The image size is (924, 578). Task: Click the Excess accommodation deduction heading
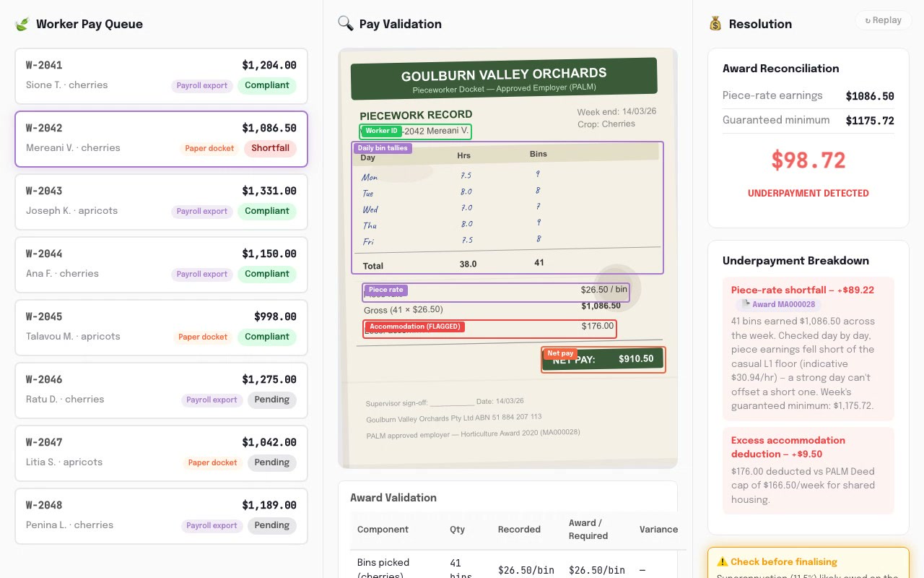788,447
